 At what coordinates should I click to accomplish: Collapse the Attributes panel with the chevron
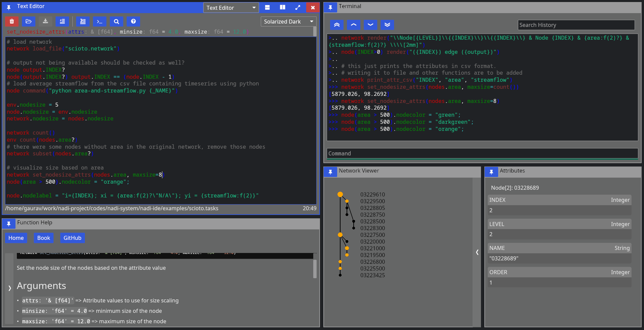pos(477,252)
